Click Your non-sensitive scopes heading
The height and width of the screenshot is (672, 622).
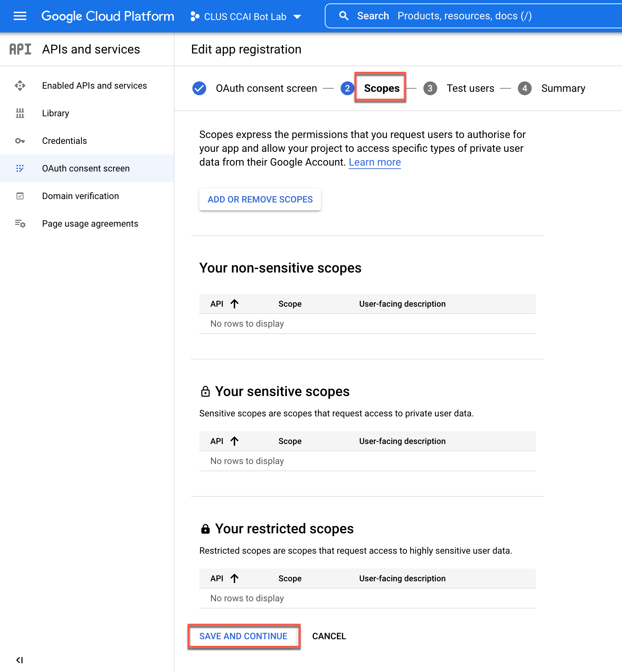click(x=280, y=268)
